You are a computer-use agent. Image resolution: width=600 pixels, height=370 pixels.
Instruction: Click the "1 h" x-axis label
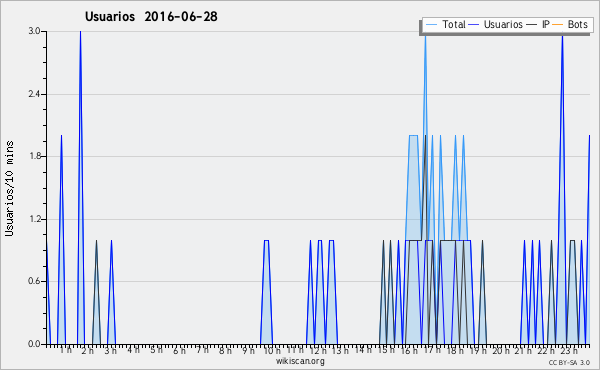(x=65, y=350)
